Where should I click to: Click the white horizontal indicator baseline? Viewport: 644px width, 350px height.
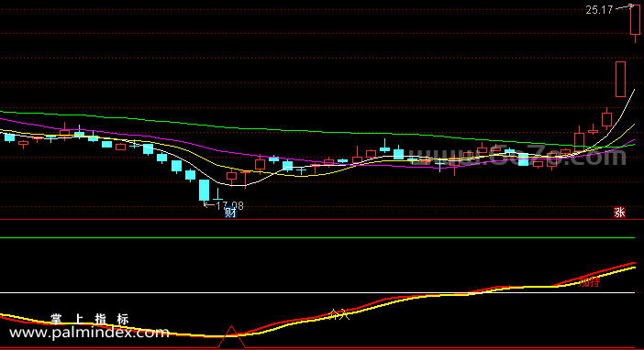[317, 292]
